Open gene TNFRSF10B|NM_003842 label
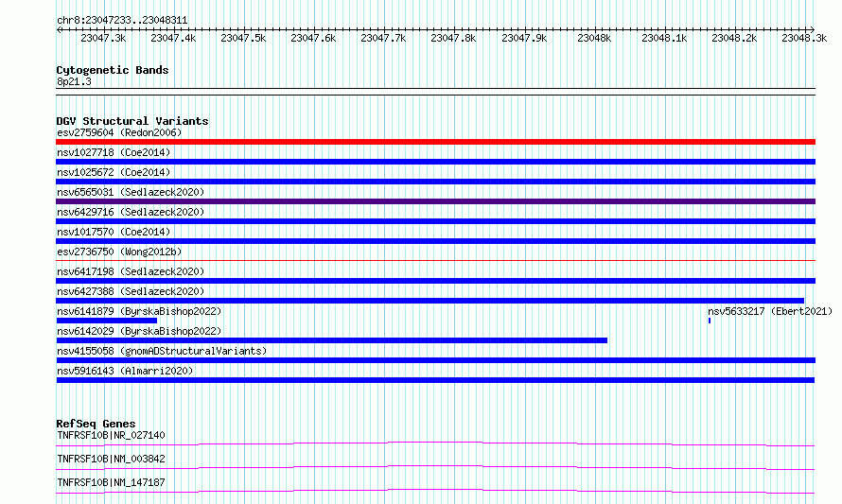 111,459
